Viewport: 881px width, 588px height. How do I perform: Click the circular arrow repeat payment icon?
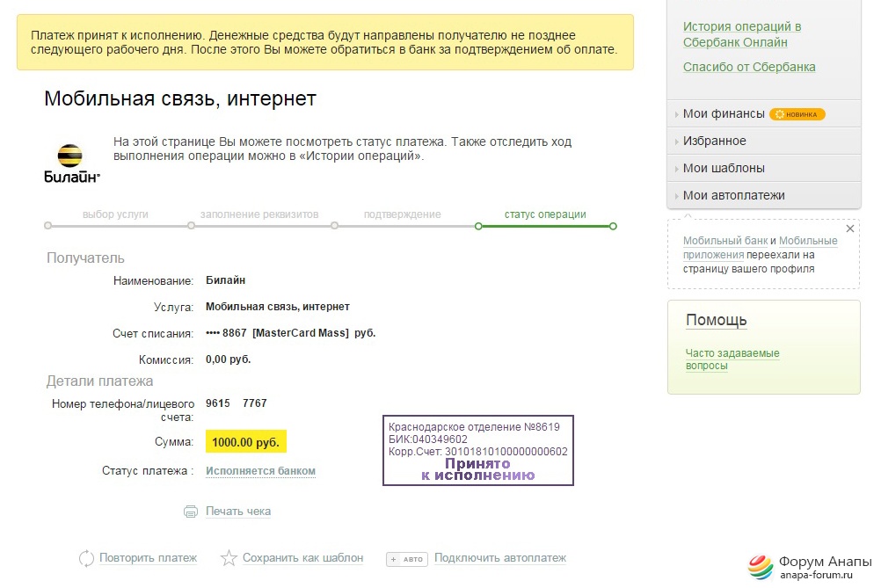pos(86,558)
